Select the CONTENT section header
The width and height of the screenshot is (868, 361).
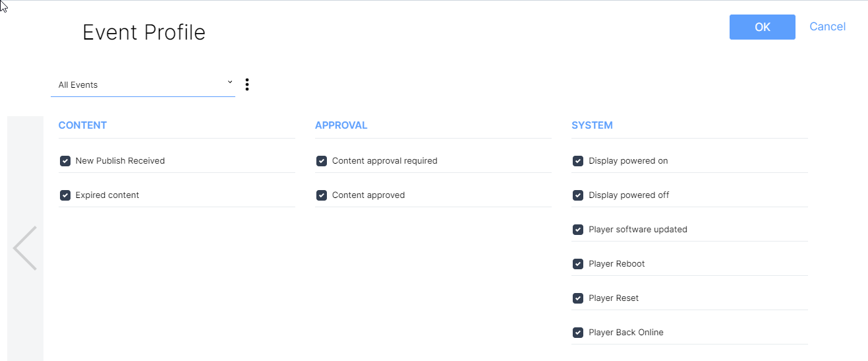click(82, 125)
